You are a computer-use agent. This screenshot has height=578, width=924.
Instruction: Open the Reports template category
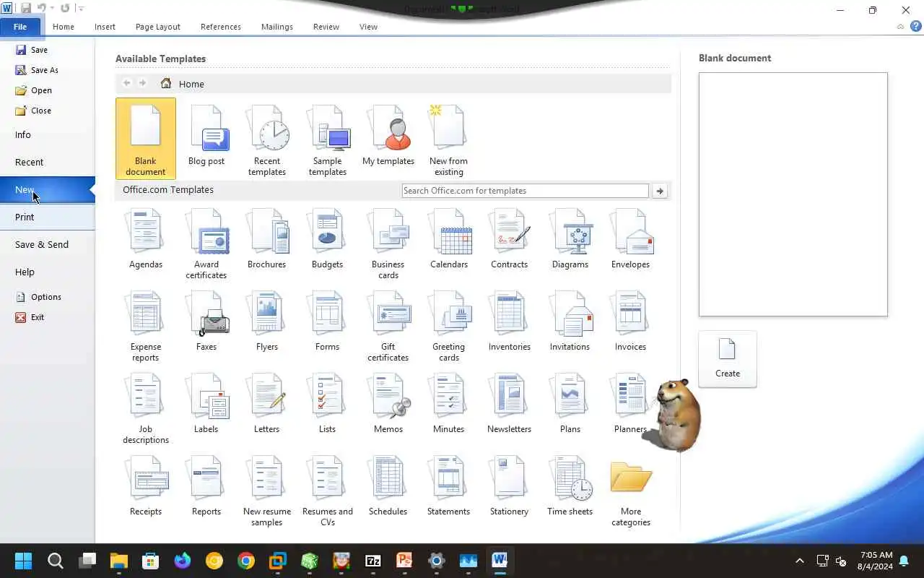[206, 486]
